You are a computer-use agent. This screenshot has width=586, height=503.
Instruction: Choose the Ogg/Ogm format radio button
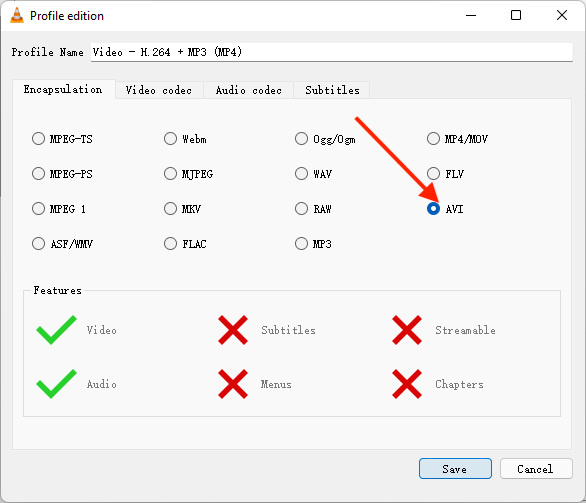click(301, 139)
